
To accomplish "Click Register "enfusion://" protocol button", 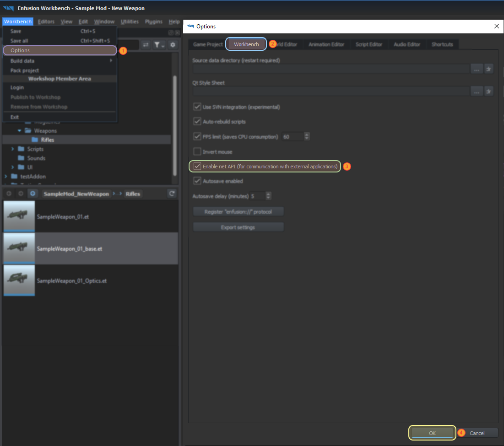I will [238, 212].
